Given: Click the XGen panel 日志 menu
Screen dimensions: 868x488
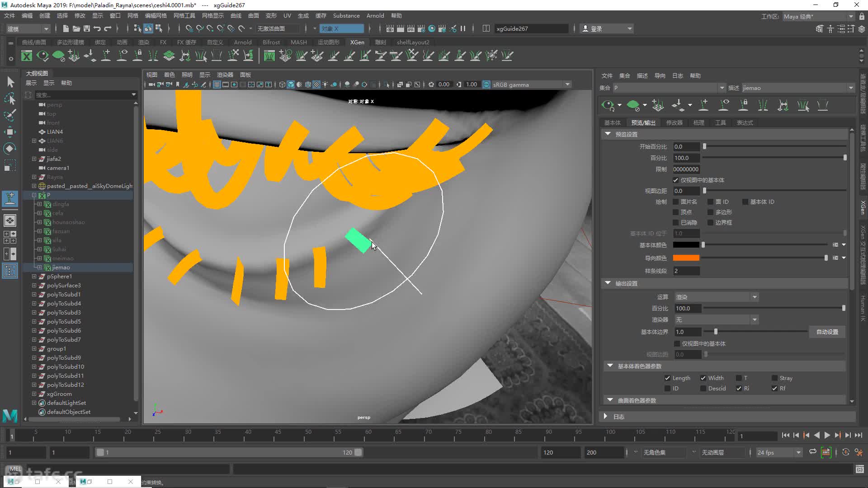Looking at the screenshot, I should [677, 76].
